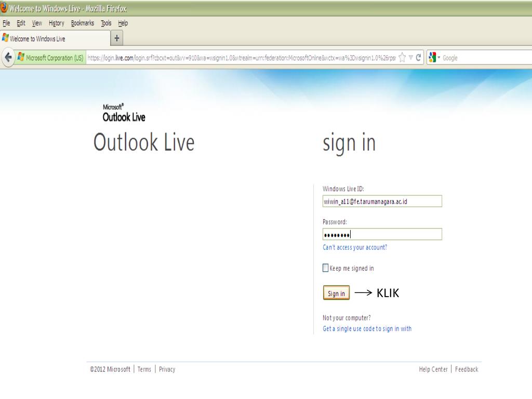Click the Feedback link
Screen dimensions: 532x399
click(467, 369)
